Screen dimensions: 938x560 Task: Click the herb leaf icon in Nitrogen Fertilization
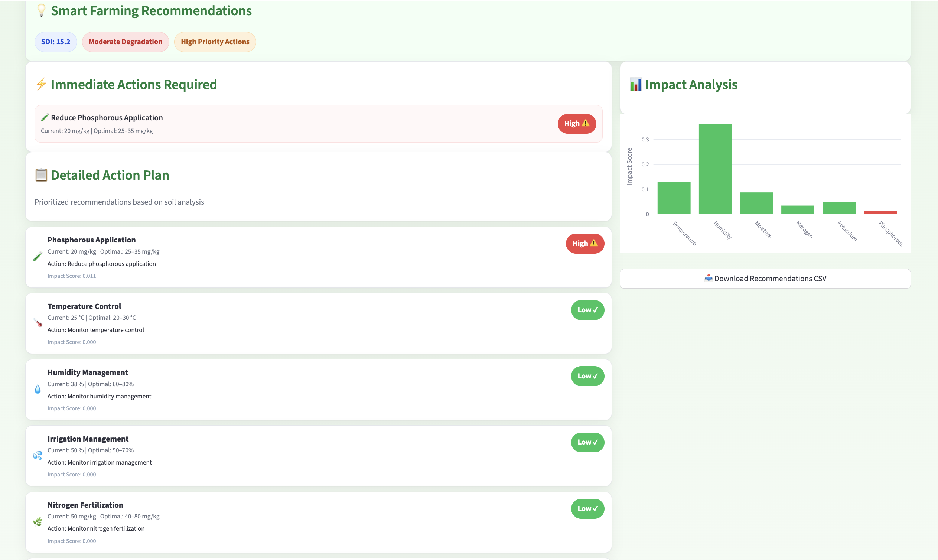[38, 522]
